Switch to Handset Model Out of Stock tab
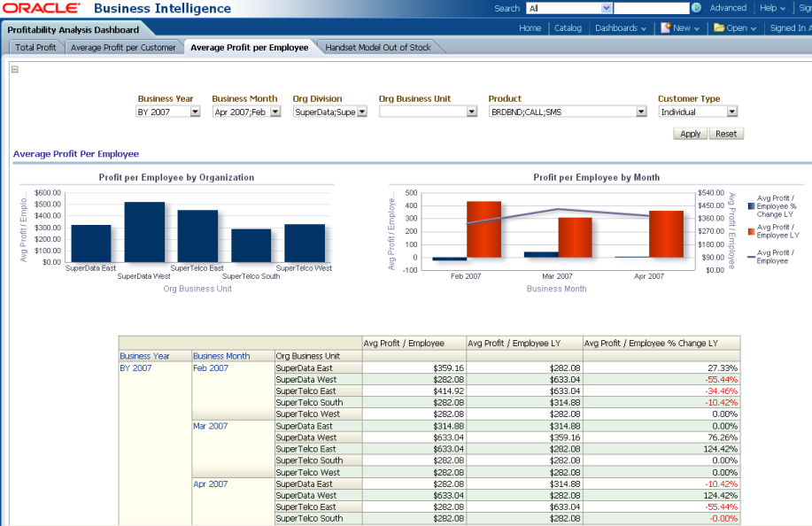Image resolution: width=812 pixels, height=526 pixels. [378, 47]
